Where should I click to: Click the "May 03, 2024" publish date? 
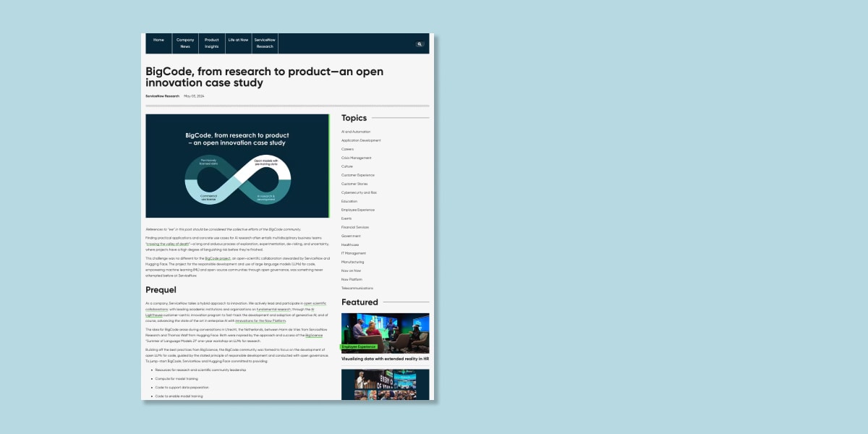[x=194, y=96]
